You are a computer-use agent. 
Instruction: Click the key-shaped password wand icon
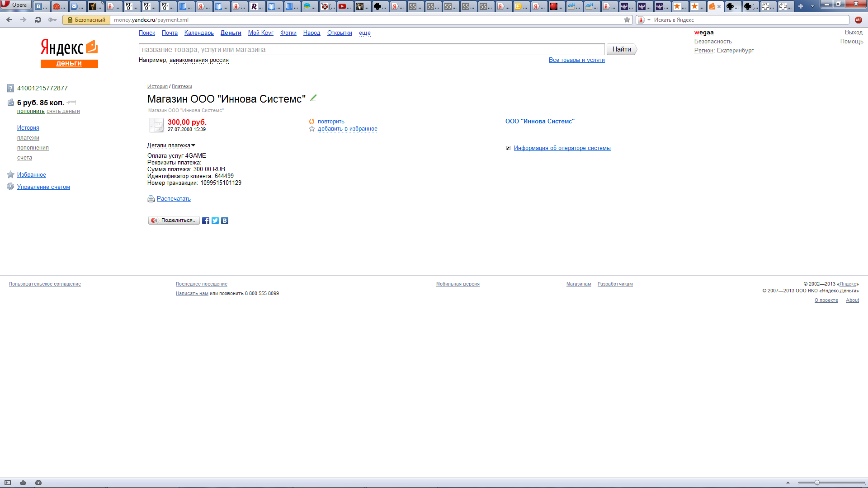(x=52, y=20)
